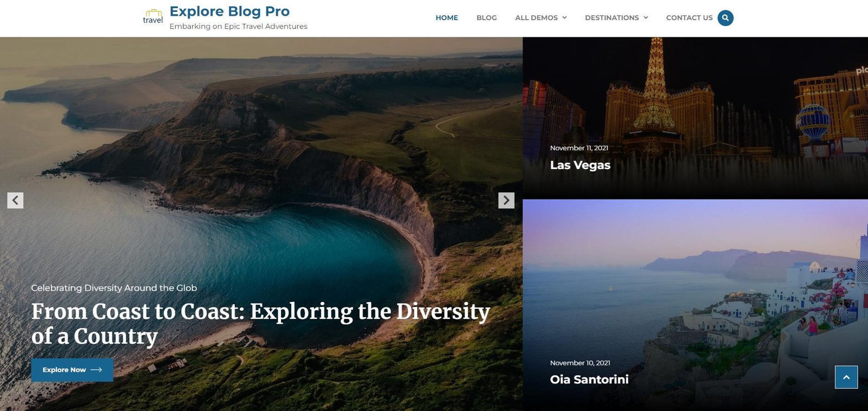This screenshot has width=868, height=411.
Task: Open the Home menu item
Action: [446, 18]
